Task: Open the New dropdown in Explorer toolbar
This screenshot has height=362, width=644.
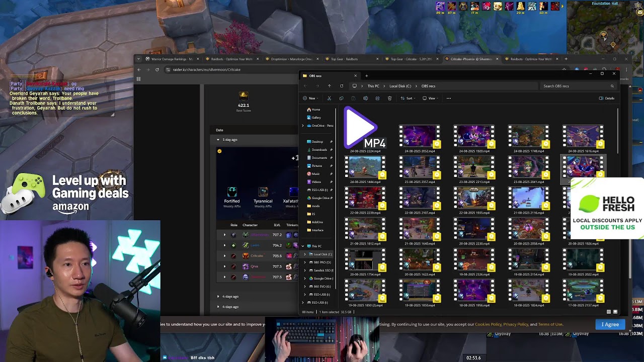Action: tap(309, 99)
